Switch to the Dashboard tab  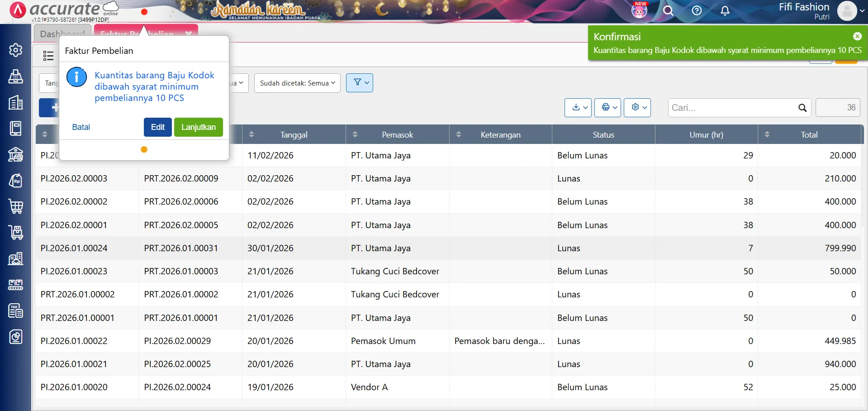point(62,33)
